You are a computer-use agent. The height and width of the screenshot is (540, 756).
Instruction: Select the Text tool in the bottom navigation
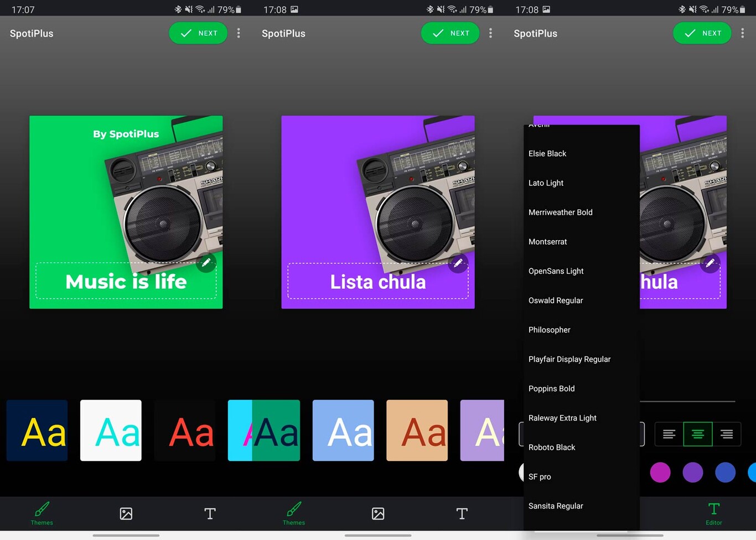pyautogui.click(x=210, y=513)
